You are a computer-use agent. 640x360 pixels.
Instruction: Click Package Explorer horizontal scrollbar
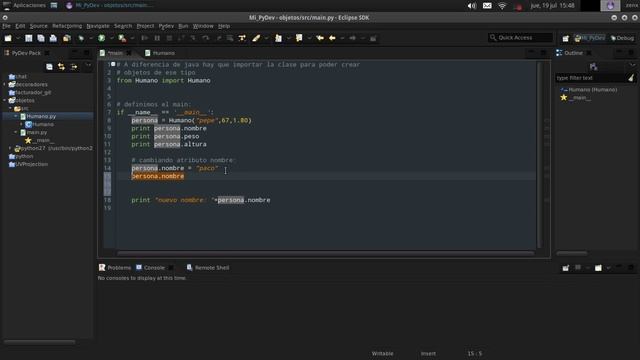tap(40, 342)
